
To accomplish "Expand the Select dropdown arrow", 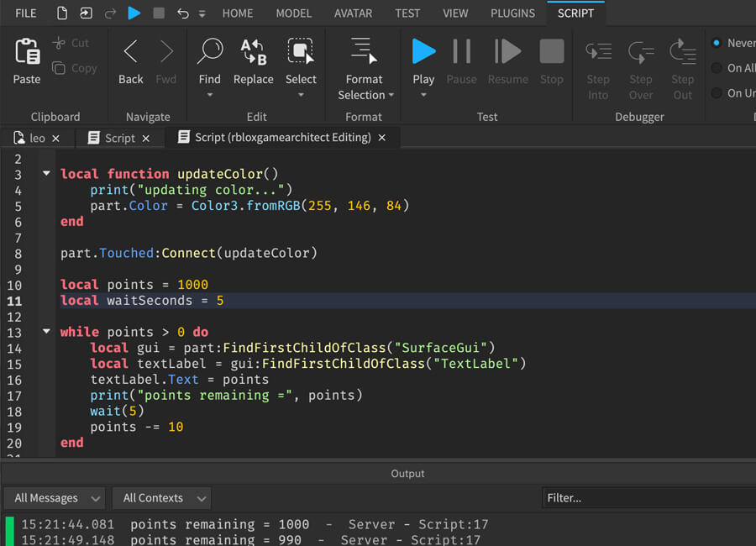I will pyautogui.click(x=301, y=95).
